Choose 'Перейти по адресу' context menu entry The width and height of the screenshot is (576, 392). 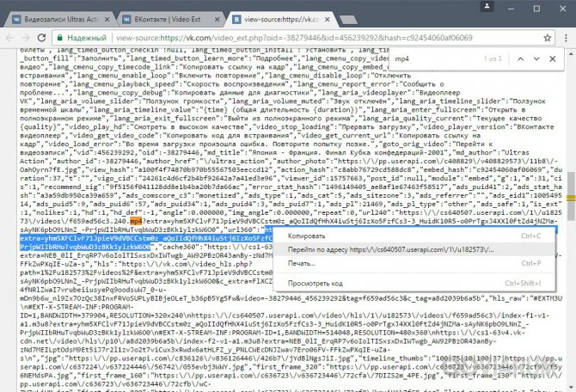pos(414,249)
